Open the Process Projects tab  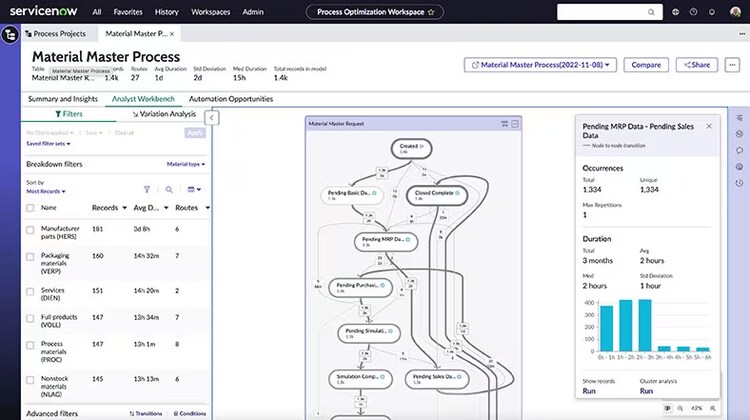tap(55, 33)
